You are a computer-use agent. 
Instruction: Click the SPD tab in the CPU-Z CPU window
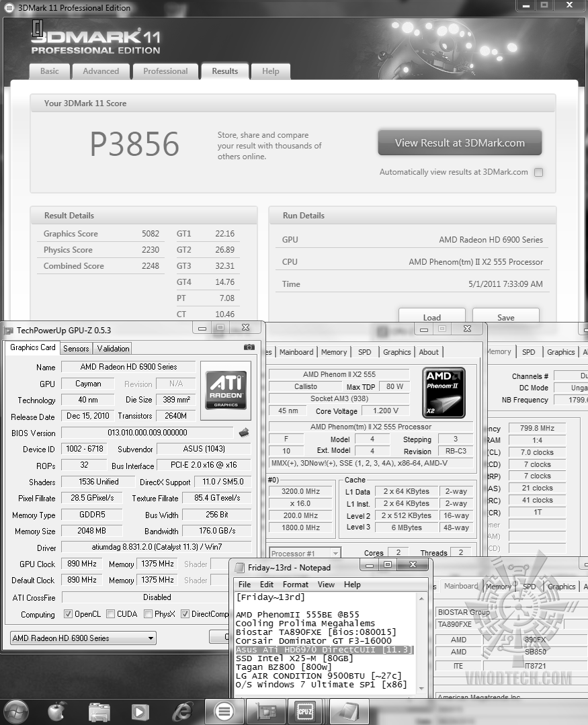pyautogui.click(x=364, y=352)
